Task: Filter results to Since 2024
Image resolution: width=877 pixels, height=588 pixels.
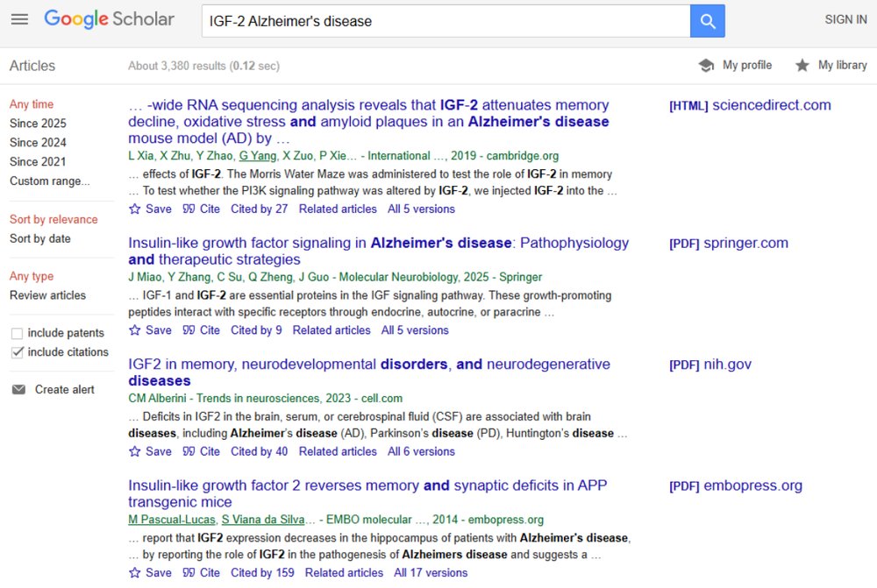Action: [x=38, y=143]
